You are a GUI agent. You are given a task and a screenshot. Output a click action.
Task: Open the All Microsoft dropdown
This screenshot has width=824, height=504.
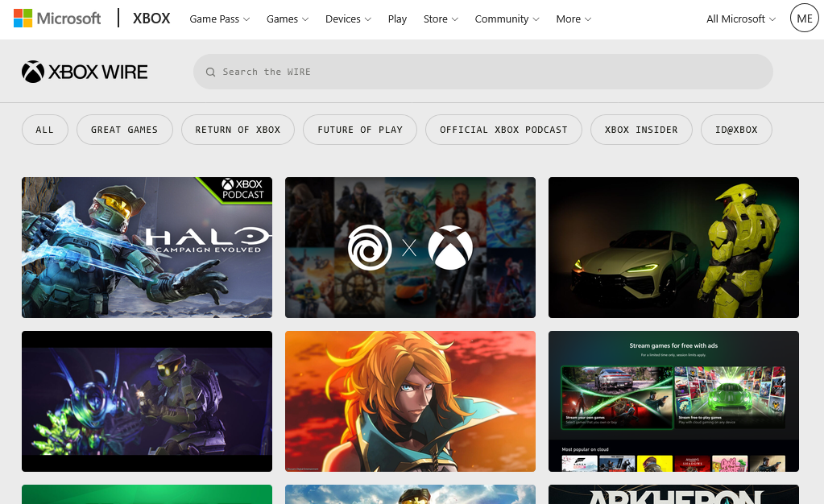[740, 19]
